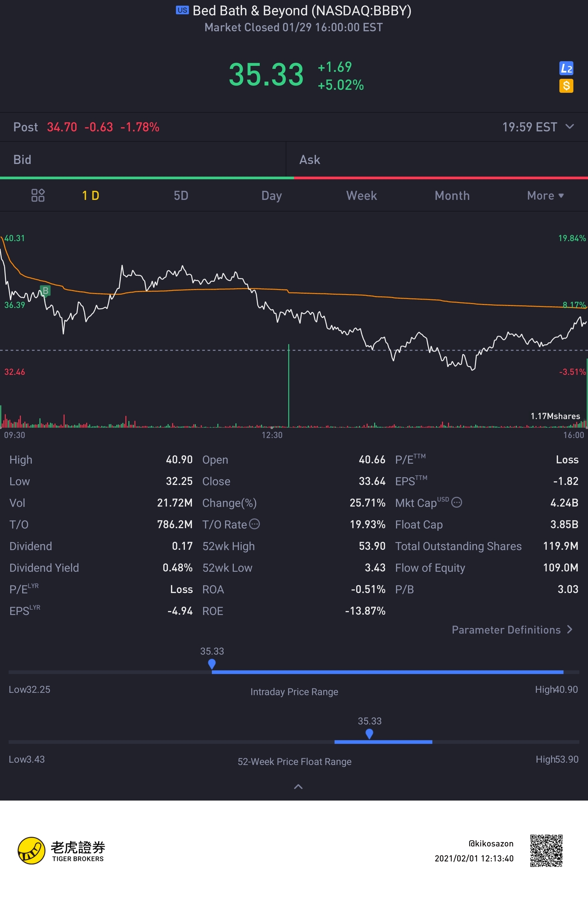This screenshot has height=901, width=588.
Task: Tap the 32.46 red chart axis label
Action: pyautogui.click(x=14, y=372)
